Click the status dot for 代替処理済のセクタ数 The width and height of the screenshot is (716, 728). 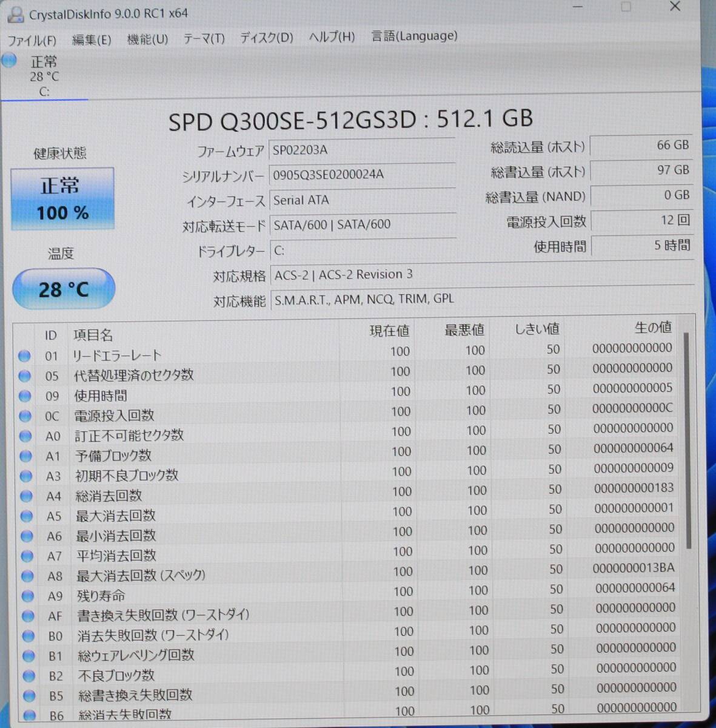[25, 375]
